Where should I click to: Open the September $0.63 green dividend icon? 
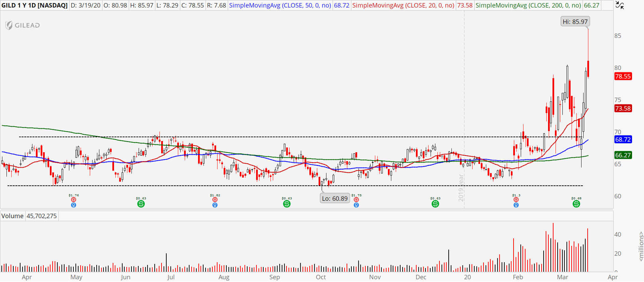point(287,204)
